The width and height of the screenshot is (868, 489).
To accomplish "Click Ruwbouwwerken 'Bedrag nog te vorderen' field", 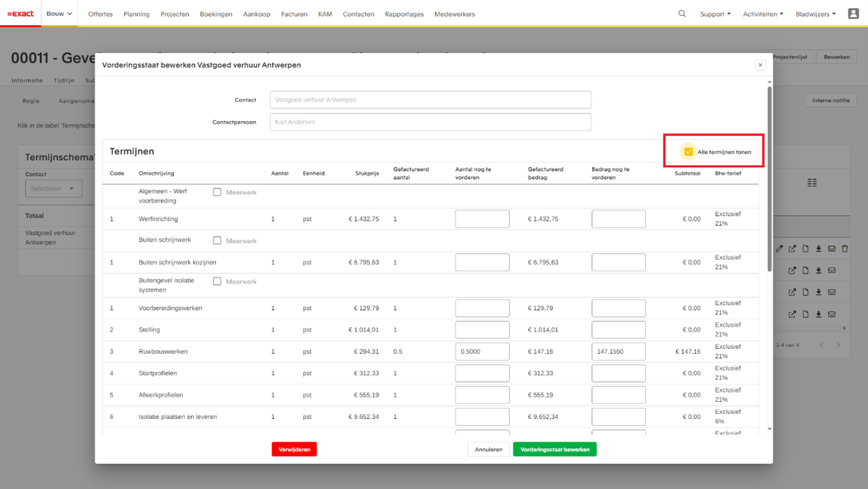I will [618, 351].
